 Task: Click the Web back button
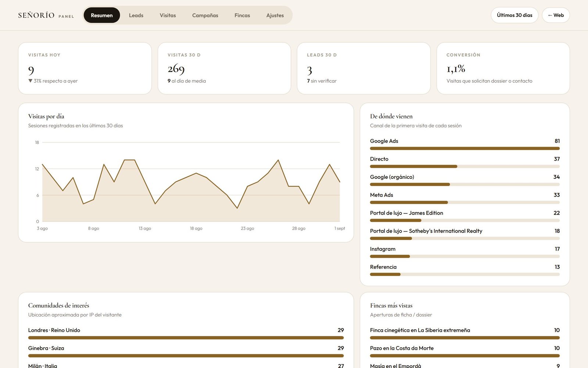point(556,15)
